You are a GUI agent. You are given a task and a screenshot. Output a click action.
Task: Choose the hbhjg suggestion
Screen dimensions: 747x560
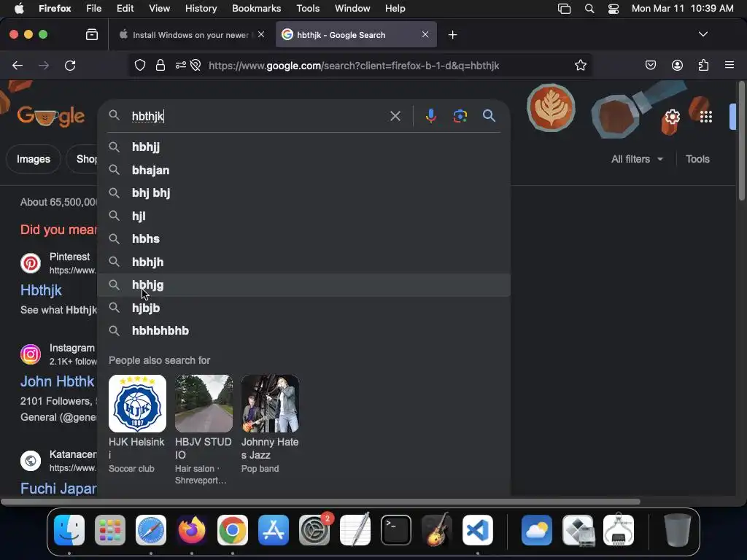pyautogui.click(x=304, y=285)
